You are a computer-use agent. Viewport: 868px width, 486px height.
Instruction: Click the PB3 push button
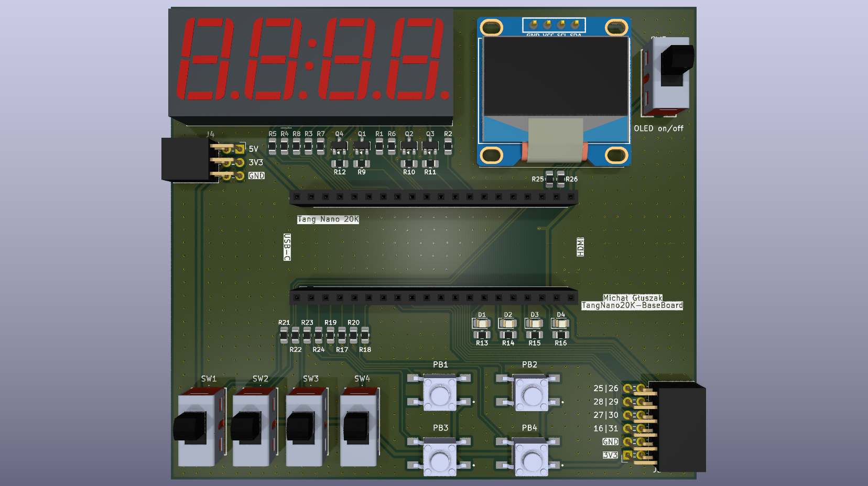(x=439, y=456)
